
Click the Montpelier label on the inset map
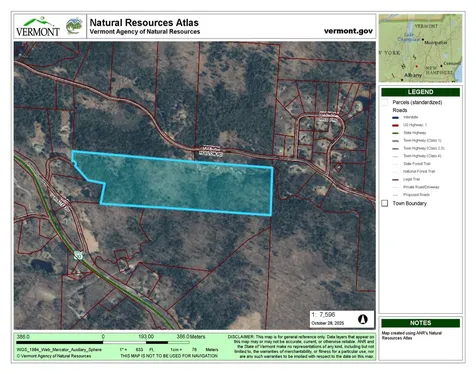(x=436, y=43)
